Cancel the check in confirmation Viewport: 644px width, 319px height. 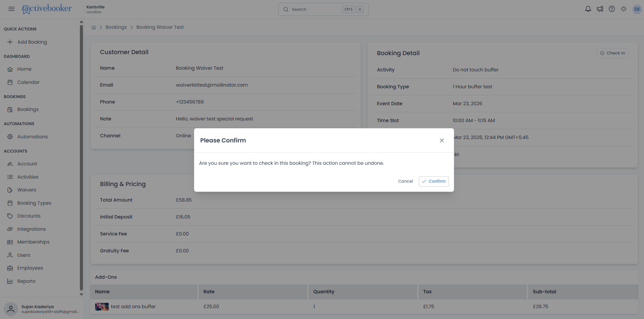point(405,181)
